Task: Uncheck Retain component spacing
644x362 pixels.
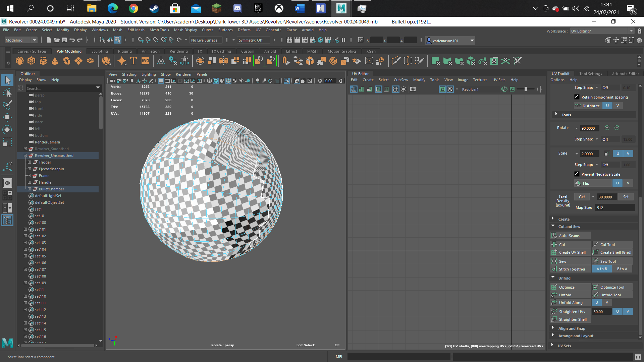Action: tap(577, 97)
